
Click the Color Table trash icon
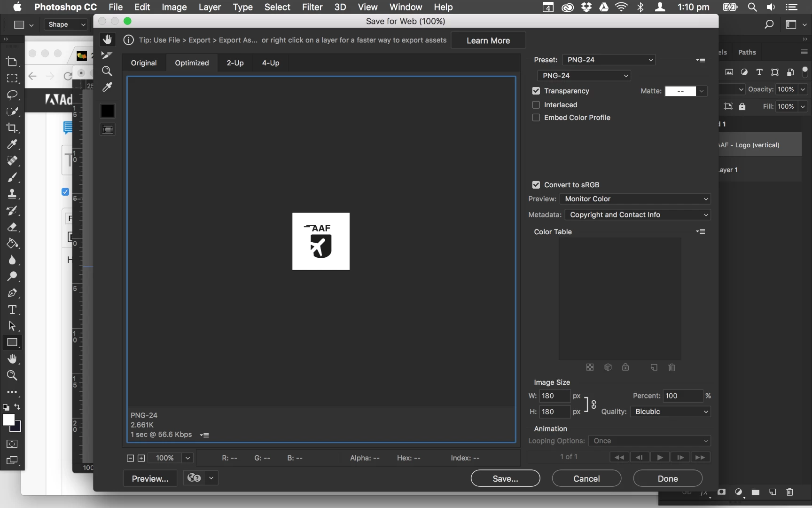click(672, 367)
